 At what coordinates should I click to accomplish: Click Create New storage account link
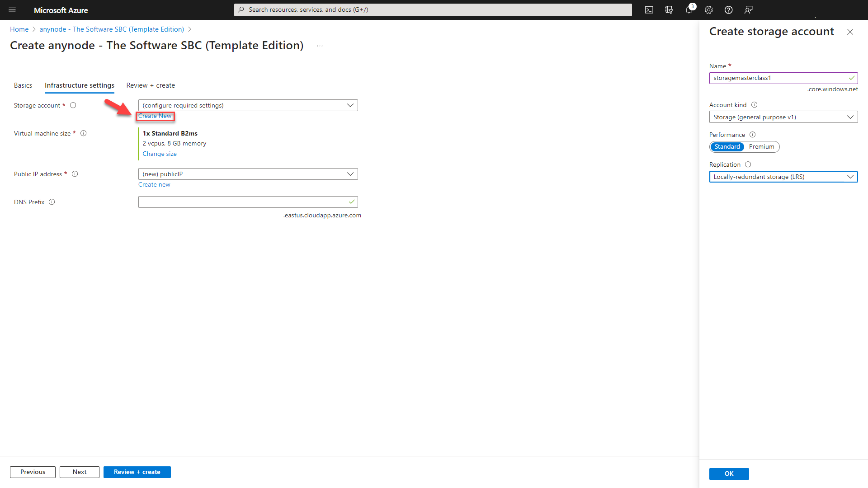(155, 116)
